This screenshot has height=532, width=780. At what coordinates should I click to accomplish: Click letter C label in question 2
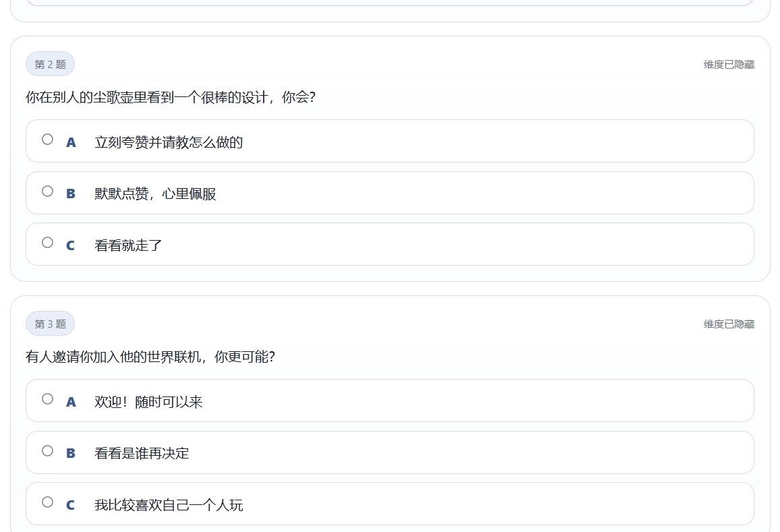point(71,245)
